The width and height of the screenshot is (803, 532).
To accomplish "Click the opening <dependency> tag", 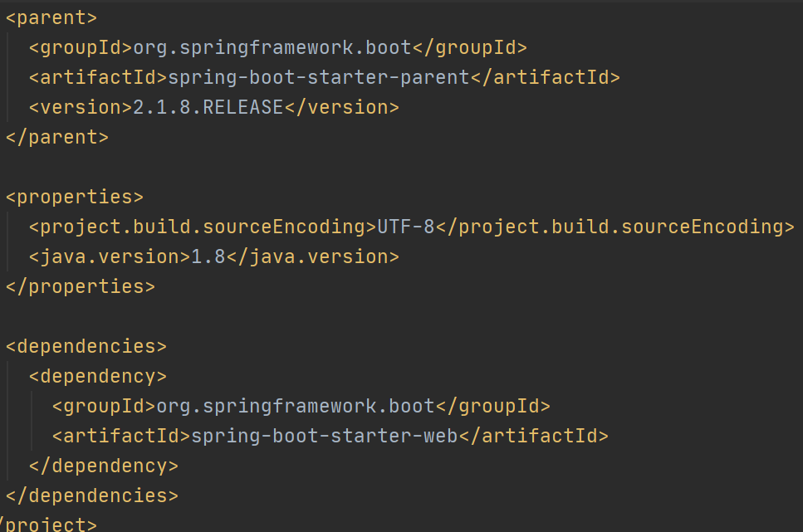I will (x=98, y=377).
